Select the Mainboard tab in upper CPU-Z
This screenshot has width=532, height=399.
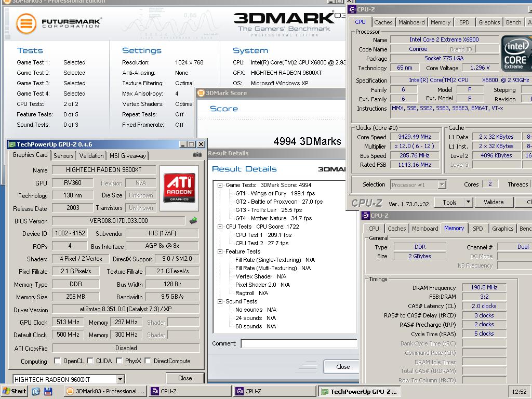point(411,22)
